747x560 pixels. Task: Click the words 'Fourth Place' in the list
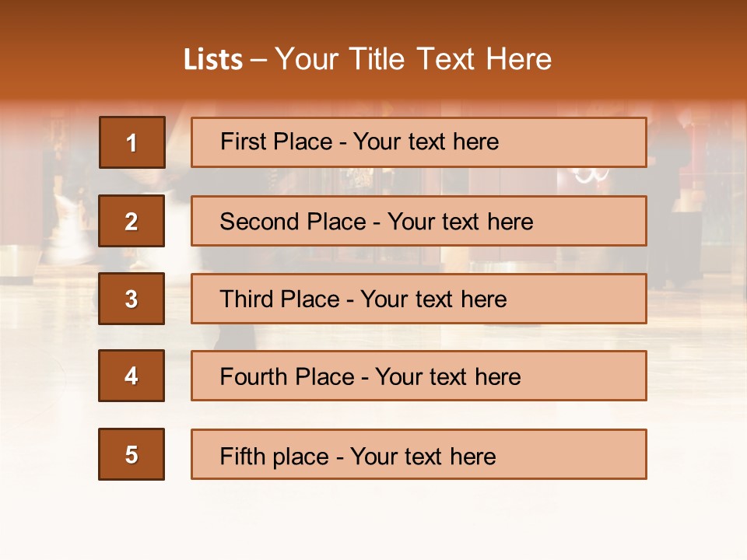287,376
